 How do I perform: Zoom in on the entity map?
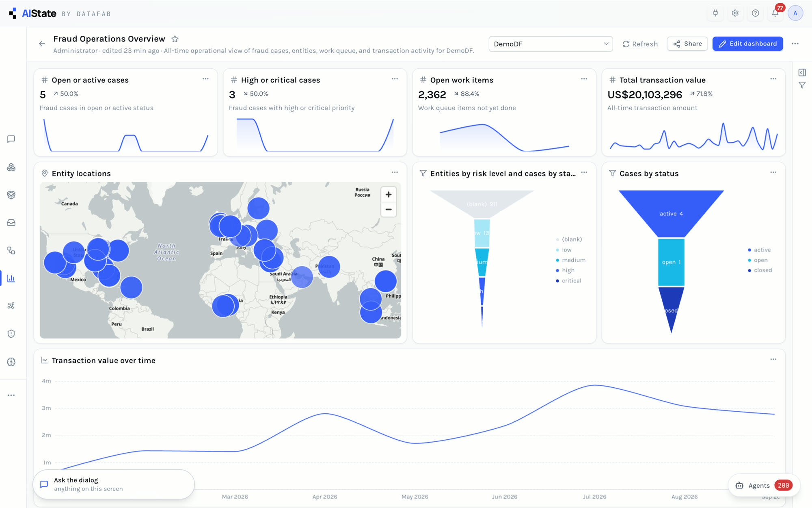tap(389, 195)
